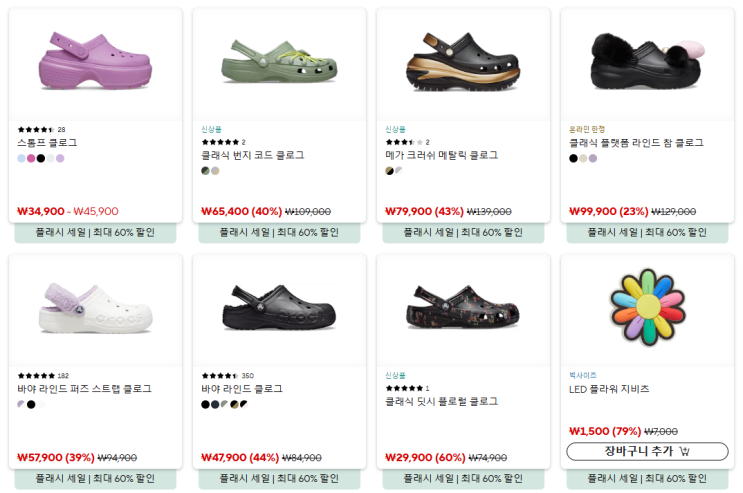
Task: Choose black swatch for 바야 라인드 퍼즈 스트랩 클로그
Action: (x=31, y=404)
